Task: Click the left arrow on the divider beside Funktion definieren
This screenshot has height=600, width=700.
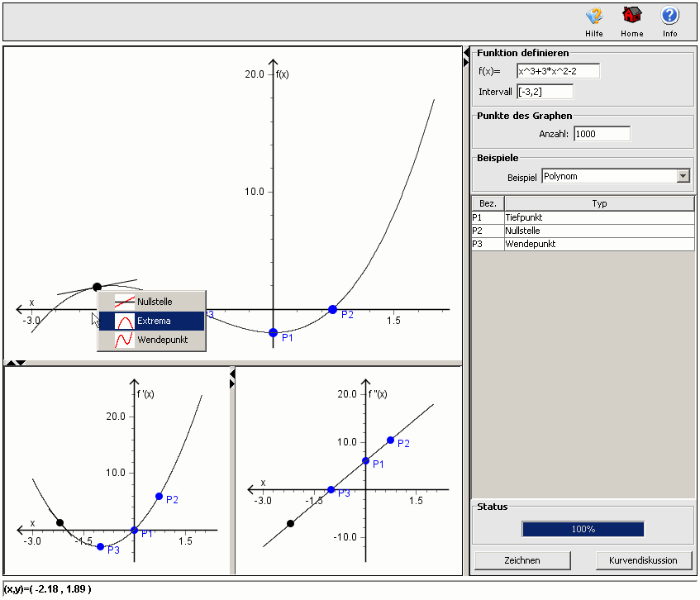Action: (465, 50)
